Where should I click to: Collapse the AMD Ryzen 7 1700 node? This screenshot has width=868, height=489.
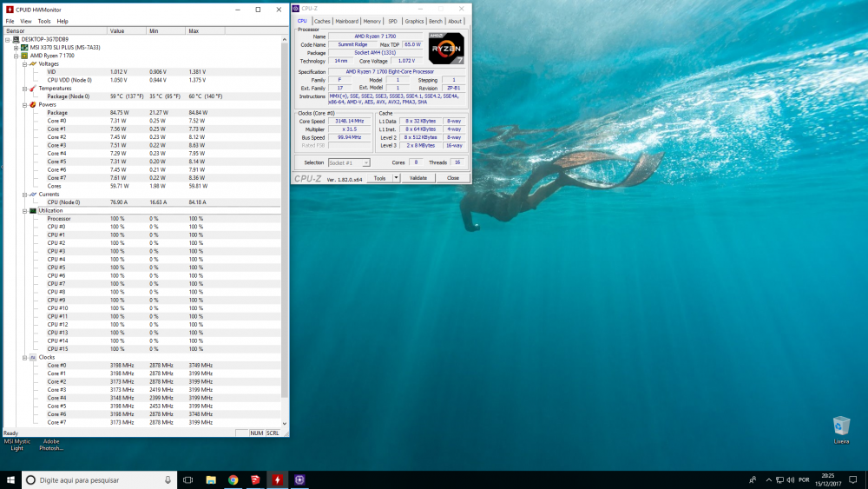coord(16,55)
